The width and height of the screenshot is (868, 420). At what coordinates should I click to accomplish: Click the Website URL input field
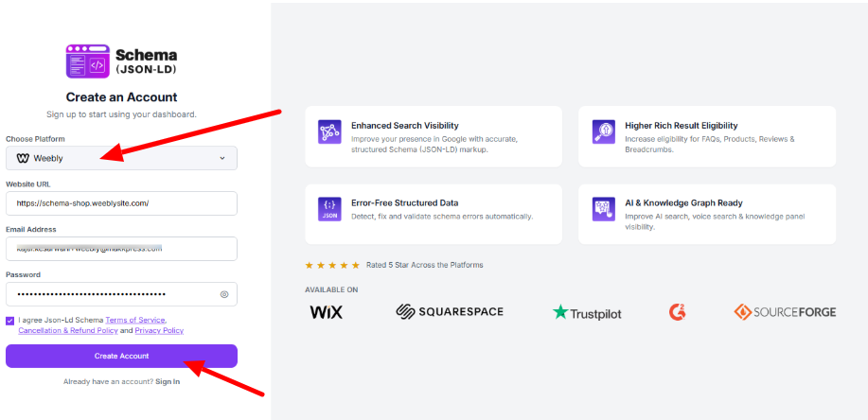pyautogui.click(x=121, y=203)
